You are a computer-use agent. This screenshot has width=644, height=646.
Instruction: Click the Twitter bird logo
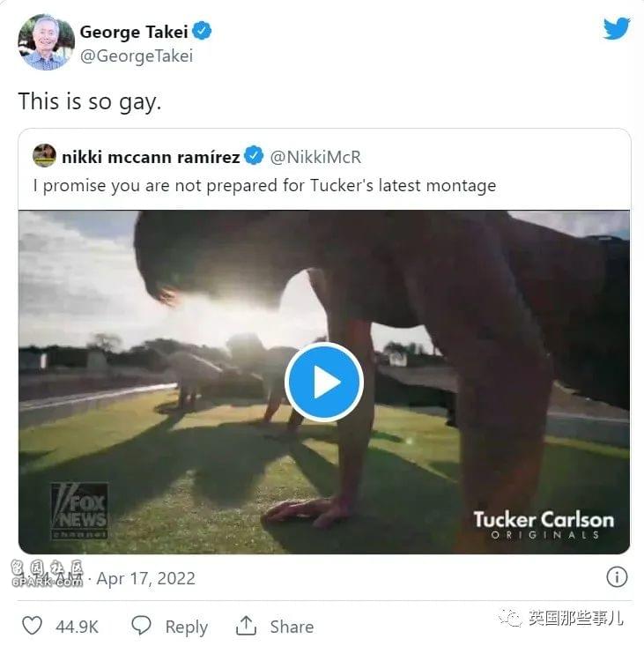pyautogui.click(x=617, y=28)
